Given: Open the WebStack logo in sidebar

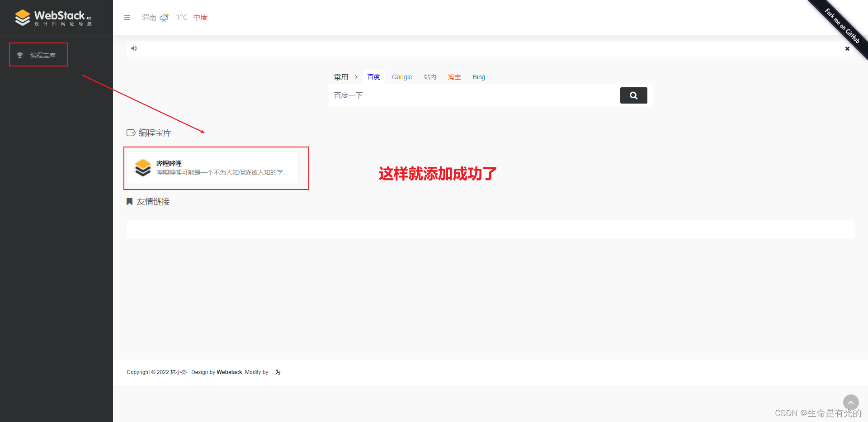Looking at the screenshot, I should tap(53, 18).
